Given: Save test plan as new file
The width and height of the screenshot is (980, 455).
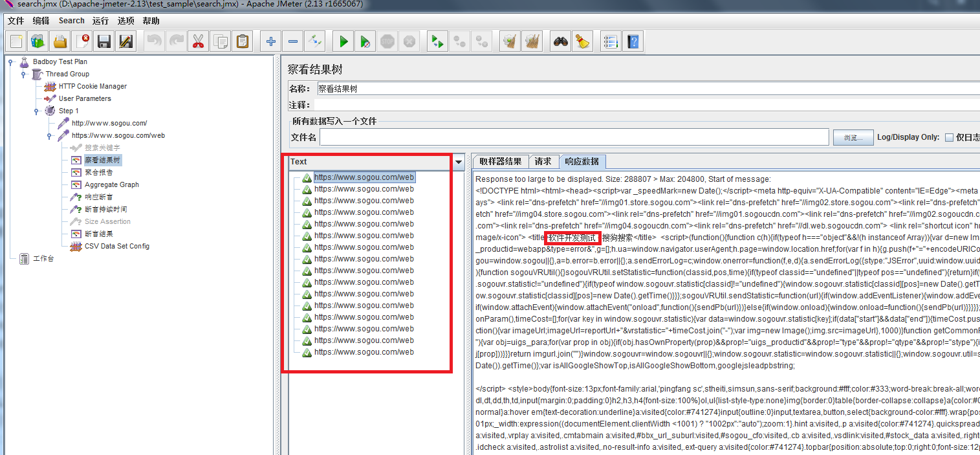Looking at the screenshot, I should (126, 42).
